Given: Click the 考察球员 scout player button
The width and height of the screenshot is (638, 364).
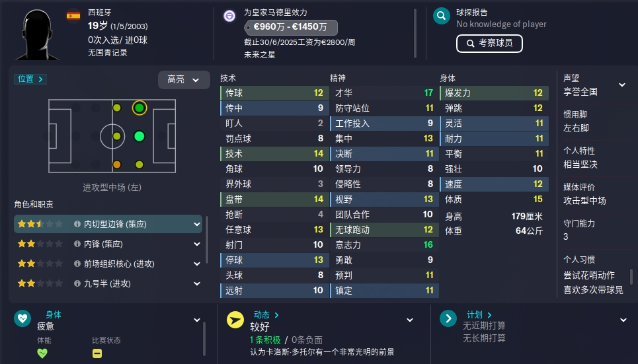Looking at the screenshot, I should coord(489,44).
